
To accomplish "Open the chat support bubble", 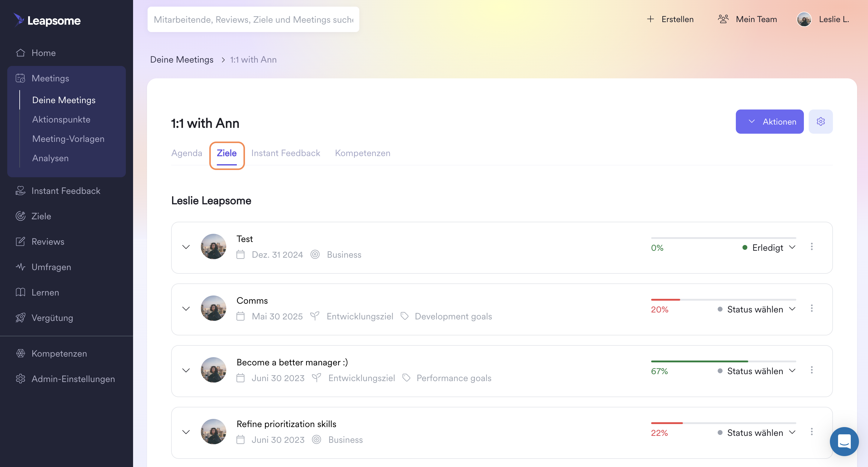I will tap(844, 441).
